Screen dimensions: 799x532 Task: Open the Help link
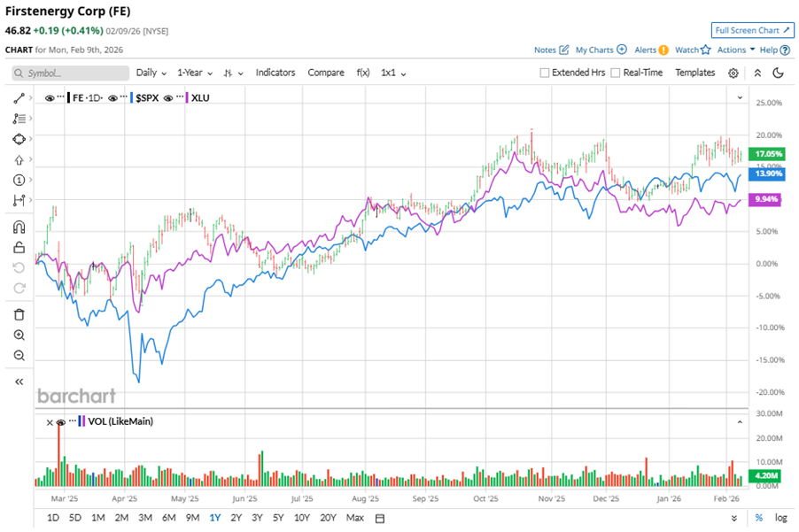(x=768, y=50)
